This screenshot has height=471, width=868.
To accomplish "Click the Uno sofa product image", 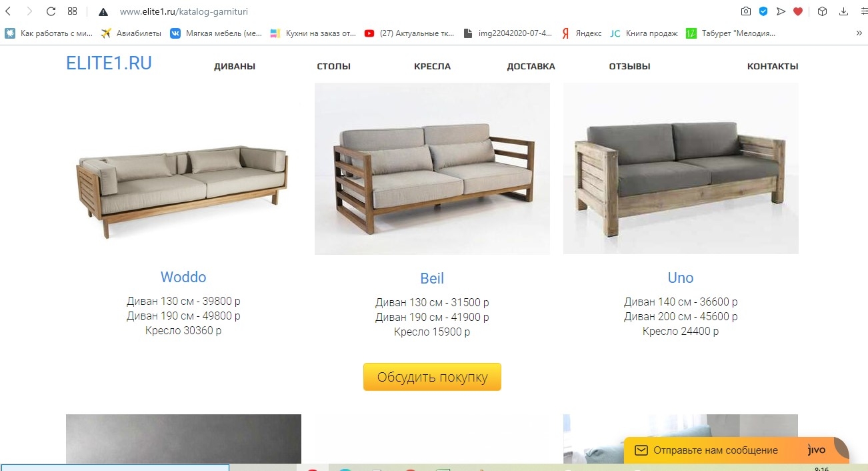I will coord(681,168).
